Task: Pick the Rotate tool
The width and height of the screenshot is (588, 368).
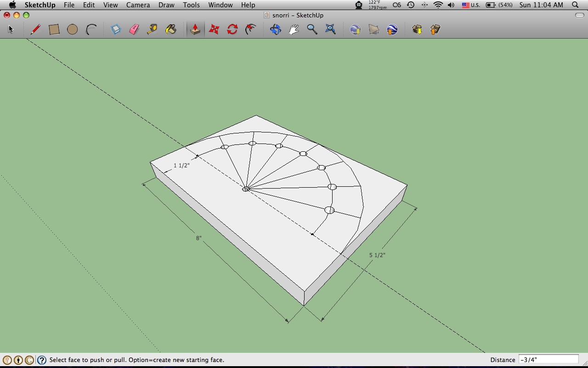Action: click(x=232, y=29)
